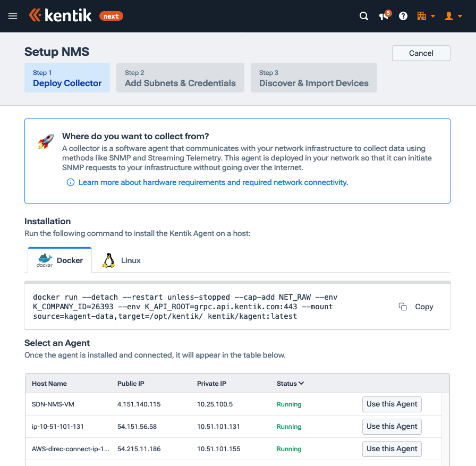View announcements megaphone notifications
Viewport: 476px width, 466px height.
(384, 16)
